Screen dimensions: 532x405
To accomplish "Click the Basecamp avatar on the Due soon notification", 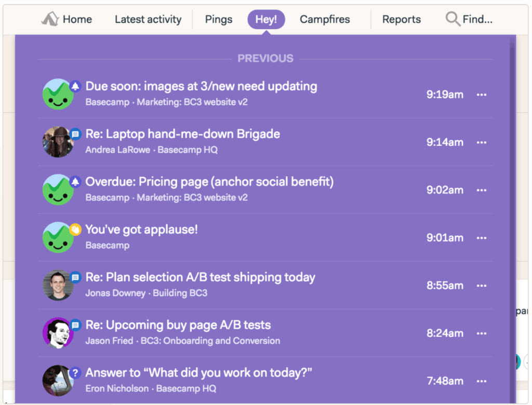I will pos(58,95).
